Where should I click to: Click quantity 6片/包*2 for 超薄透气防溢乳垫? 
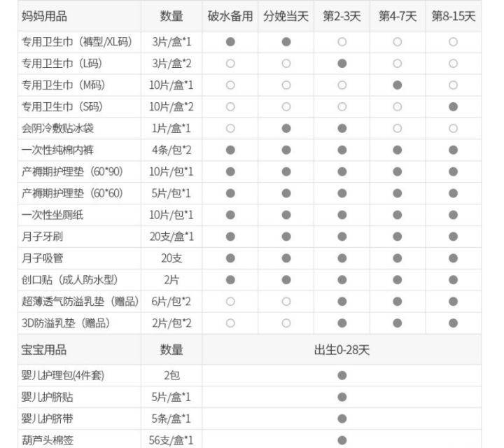tap(171, 302)
